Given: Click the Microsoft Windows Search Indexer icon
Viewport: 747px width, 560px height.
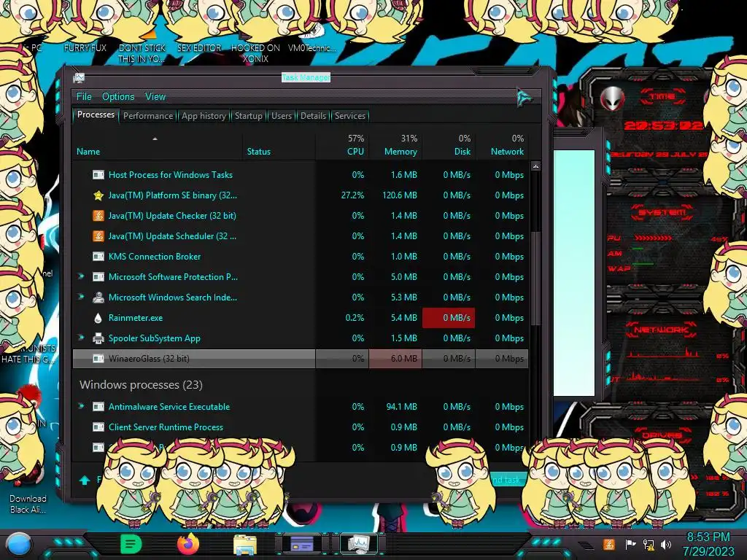Looking at the screenshot, I should tap(98, 297).
